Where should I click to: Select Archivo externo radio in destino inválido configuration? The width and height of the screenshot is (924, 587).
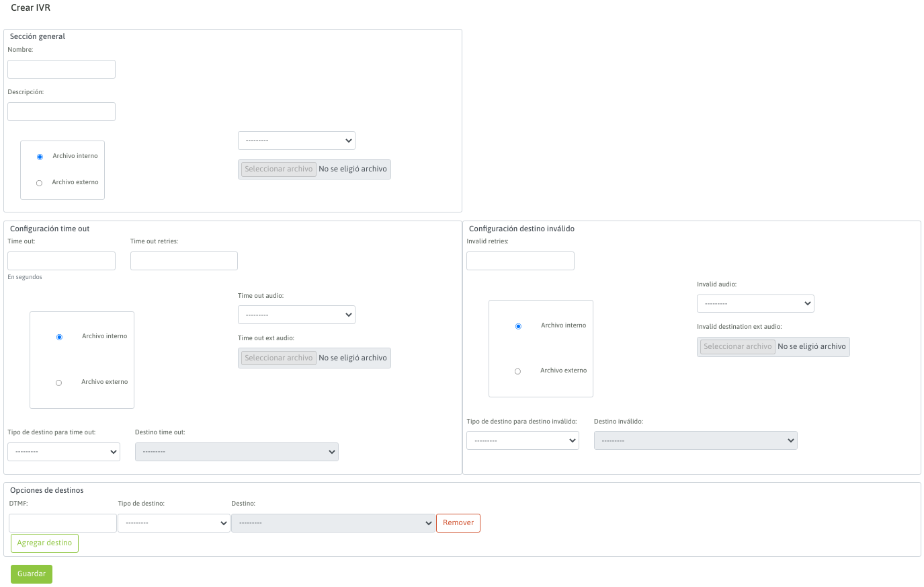point(517,371)
